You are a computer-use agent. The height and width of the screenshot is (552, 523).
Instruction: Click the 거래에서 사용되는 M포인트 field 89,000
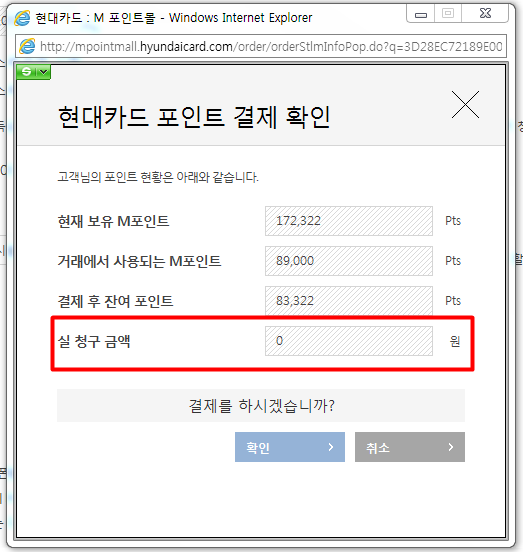pos(349,261)
